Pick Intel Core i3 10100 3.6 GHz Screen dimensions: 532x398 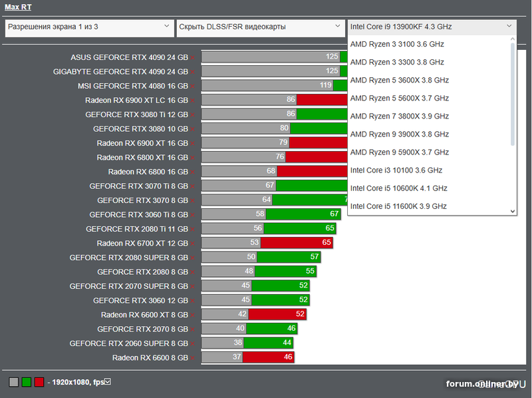tap(429, 170)
